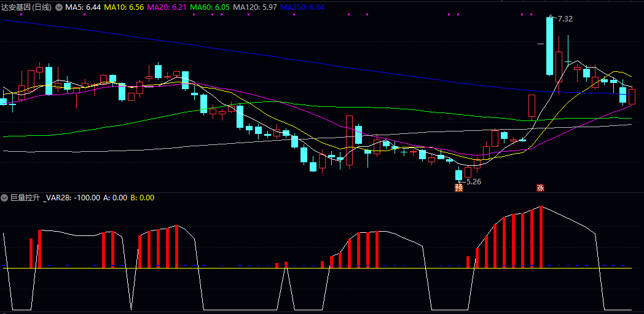This screenshot has width=644, height=314.
Task: Select the MA5 moving average label
Action: [x=83, y=7]
